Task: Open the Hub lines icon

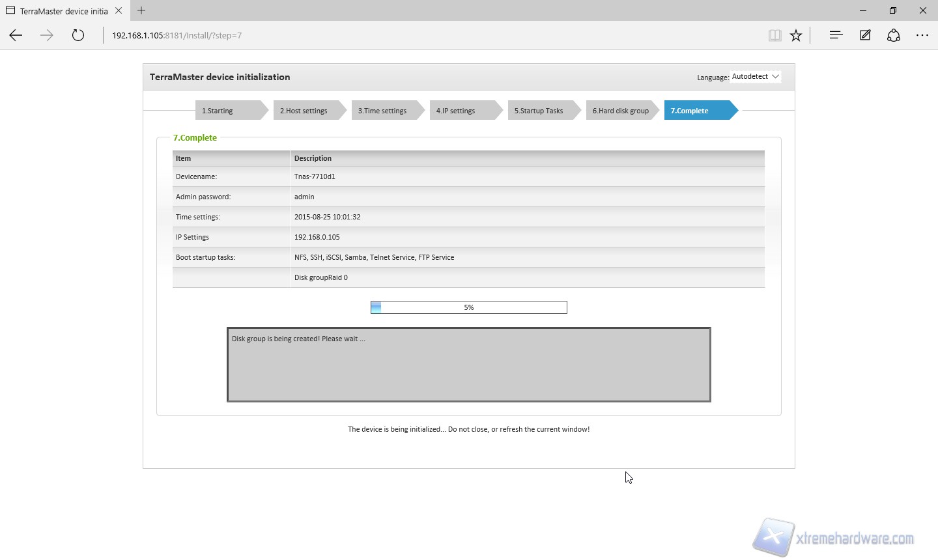Action: point(836,36)
